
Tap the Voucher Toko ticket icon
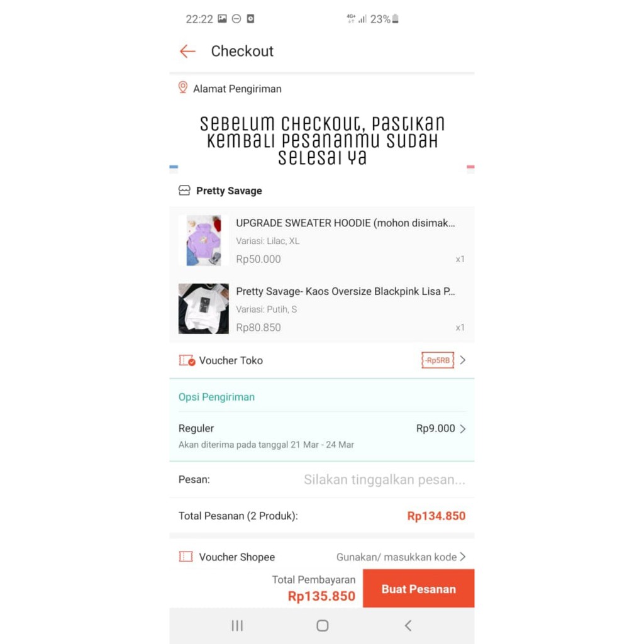pyautogui.click(x=187, y=360)
